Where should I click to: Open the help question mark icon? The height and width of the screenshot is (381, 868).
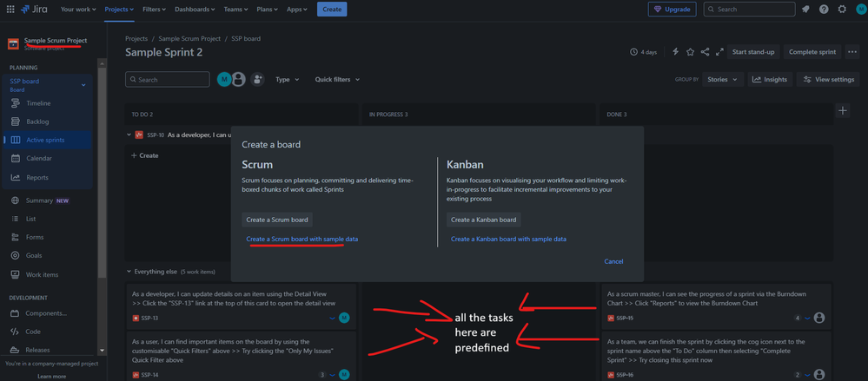pos(824,10)
